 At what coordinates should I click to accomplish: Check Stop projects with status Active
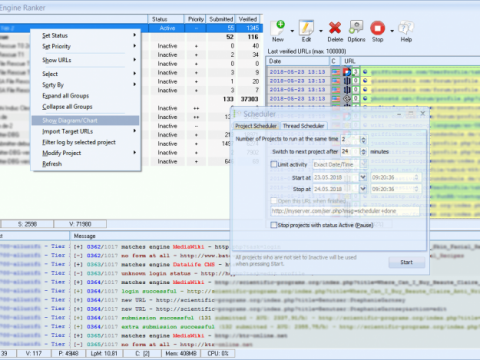[274, 225]
